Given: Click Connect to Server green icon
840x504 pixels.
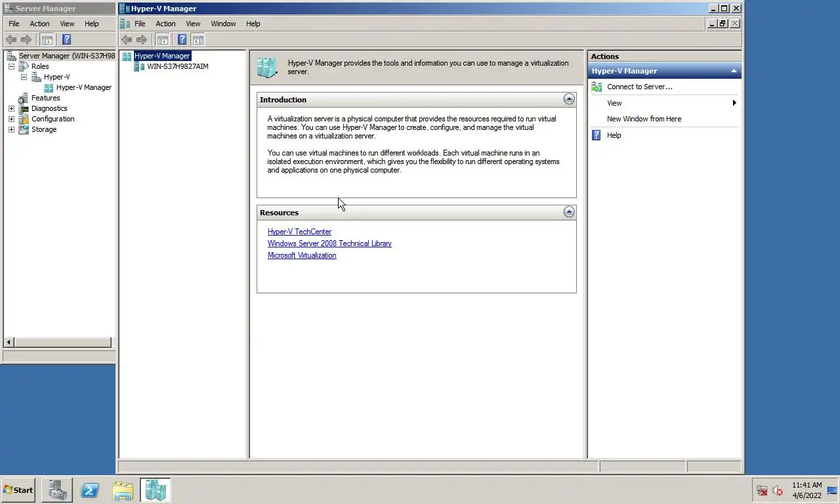Looking at the screenshot, I should 597,87.
